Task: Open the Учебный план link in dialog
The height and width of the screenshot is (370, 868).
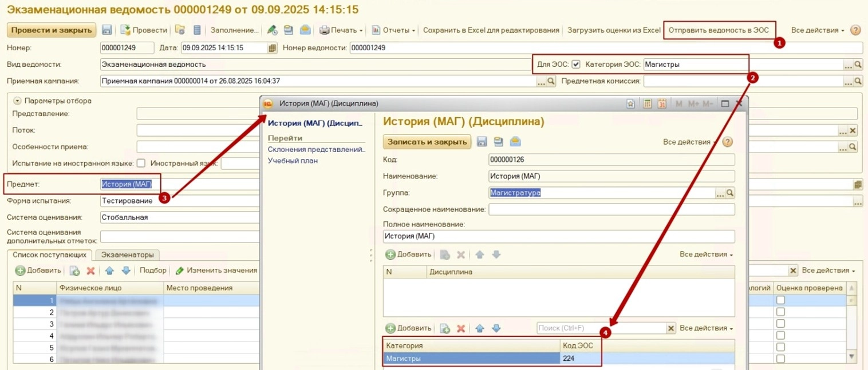Action: (293, 161)
